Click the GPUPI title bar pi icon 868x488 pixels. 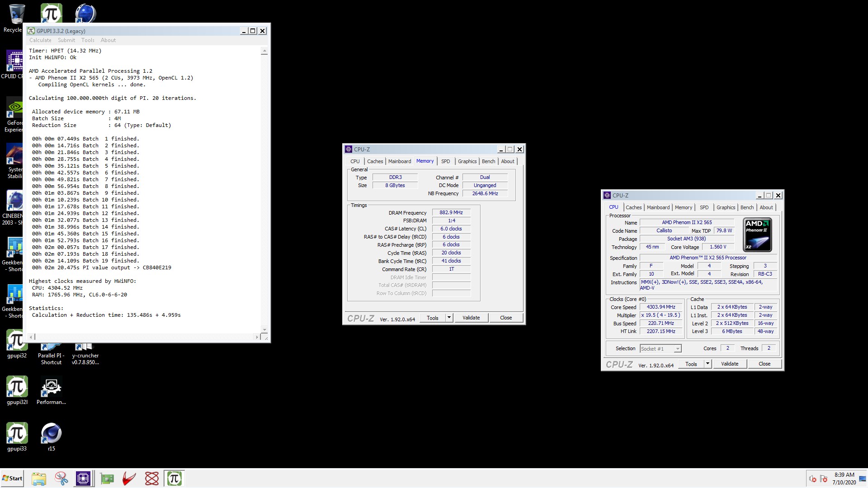(x=31, y=31)
